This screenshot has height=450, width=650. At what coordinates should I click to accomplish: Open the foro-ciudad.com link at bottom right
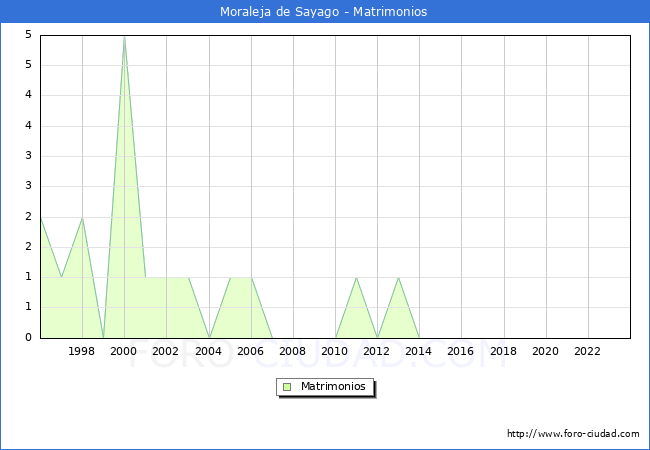(573, 434)
